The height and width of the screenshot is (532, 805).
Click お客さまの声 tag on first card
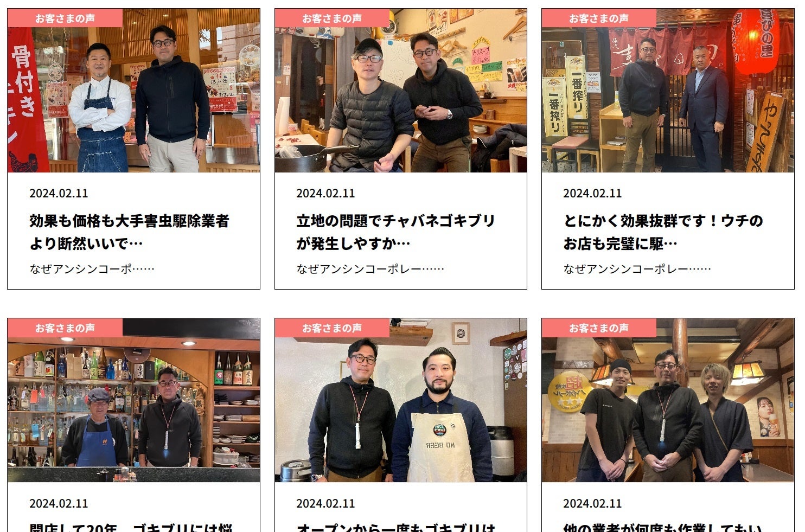[x=65, y=18]
